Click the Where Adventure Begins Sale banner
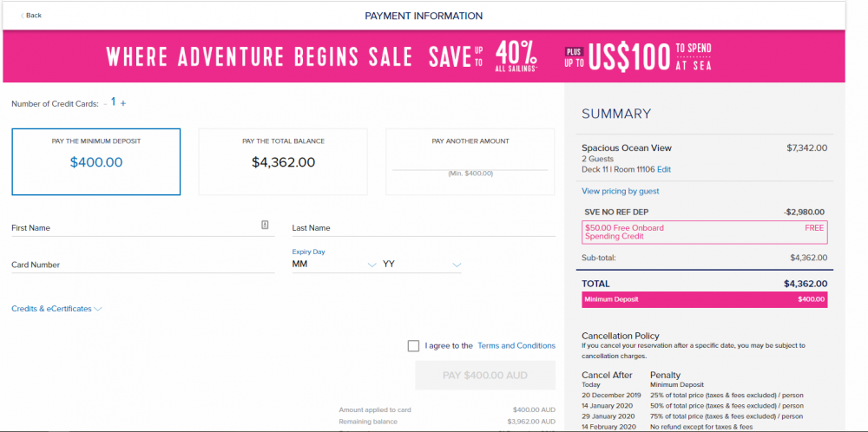 click(x=424, y=56)
